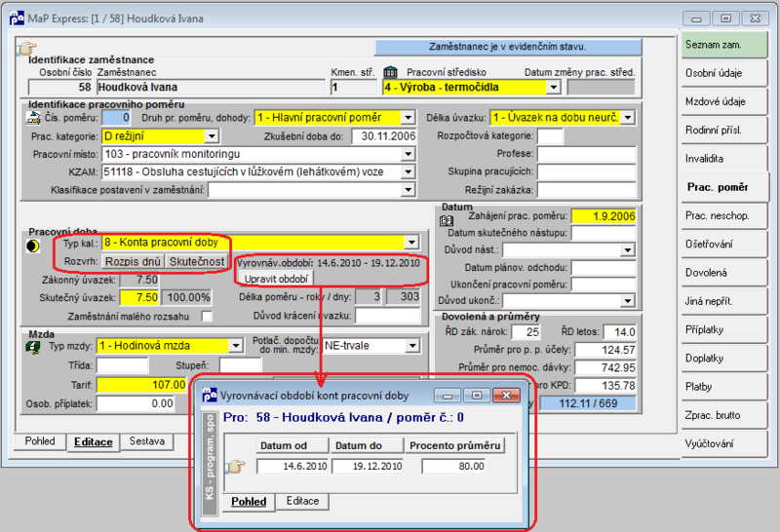
Task: Open the Typ kal. dropdown
Action: 411,243
